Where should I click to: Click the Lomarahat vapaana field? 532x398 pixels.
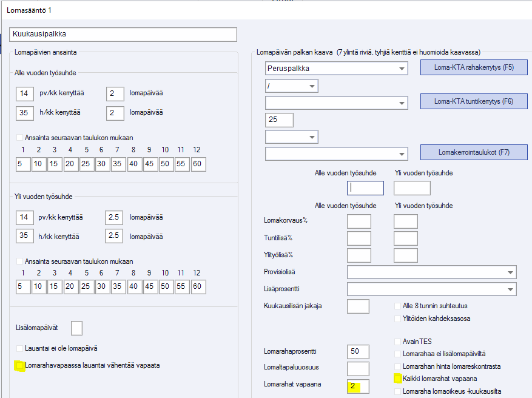(x=358, y=386)
